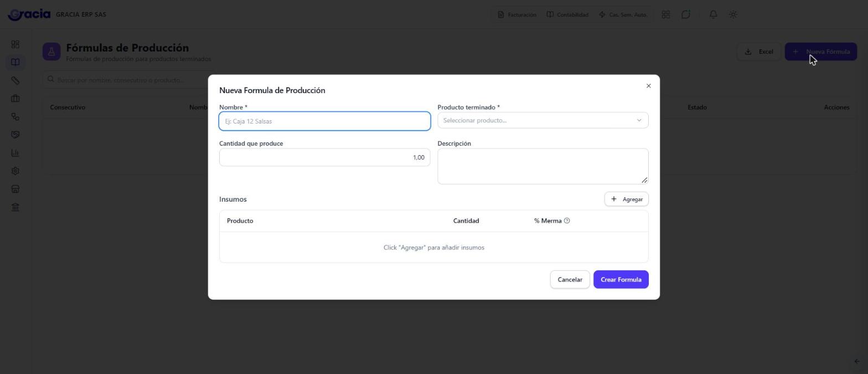Viewport: 868px width, 374px height.
Task: Open the briefcase icon in sidebar
Action: coord(15,99)
